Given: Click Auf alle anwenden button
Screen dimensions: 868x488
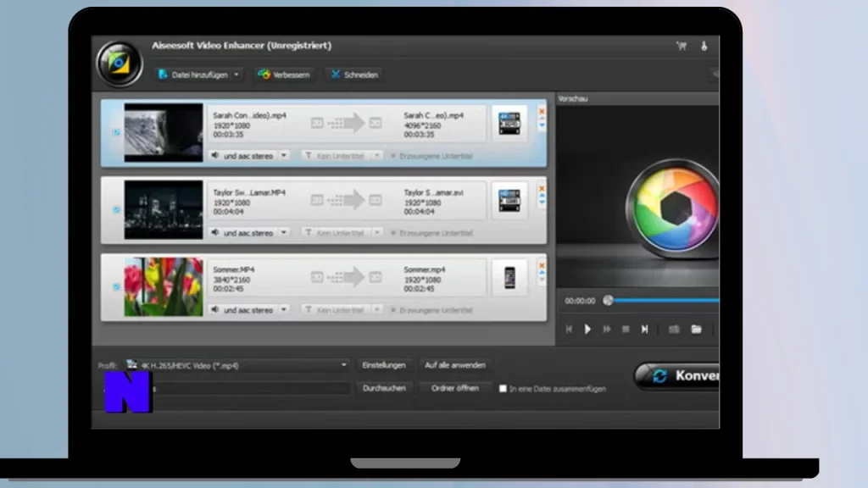Looking at the screenshot, I should [x=455, y=365].
